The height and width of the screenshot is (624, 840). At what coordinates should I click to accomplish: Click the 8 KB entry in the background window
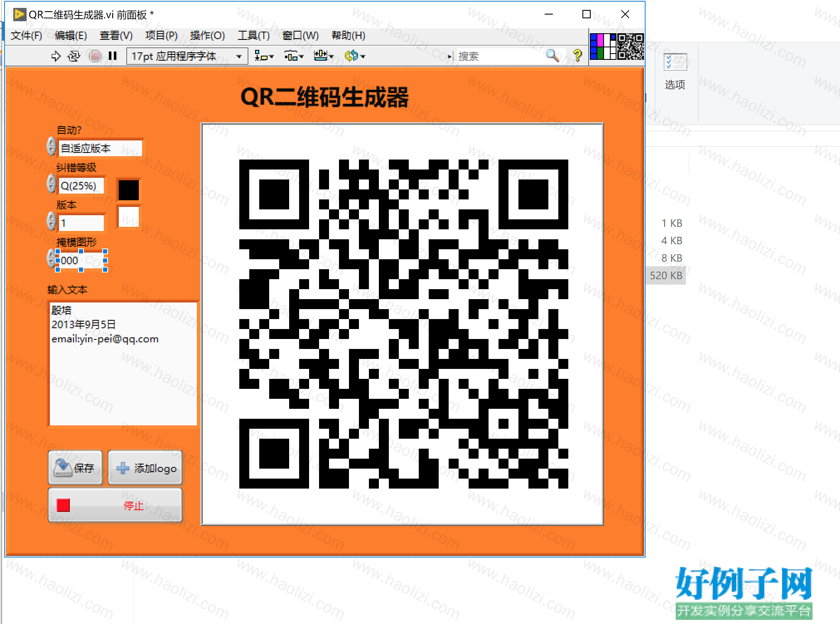coord(672,258)
